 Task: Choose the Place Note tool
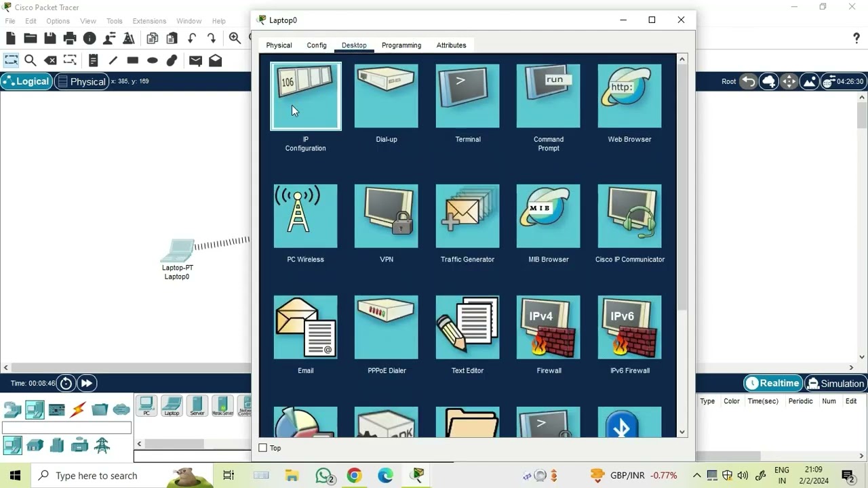coord(93,60)
